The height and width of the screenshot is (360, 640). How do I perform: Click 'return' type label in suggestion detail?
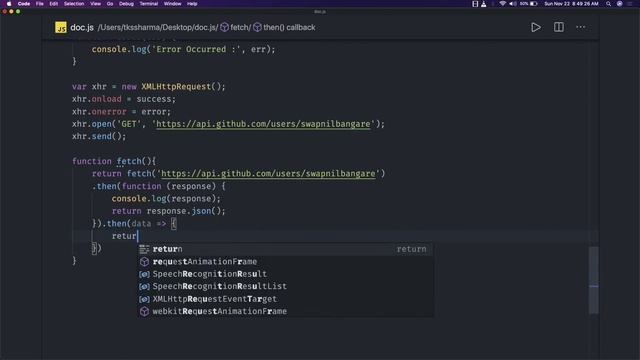(411, 249)
